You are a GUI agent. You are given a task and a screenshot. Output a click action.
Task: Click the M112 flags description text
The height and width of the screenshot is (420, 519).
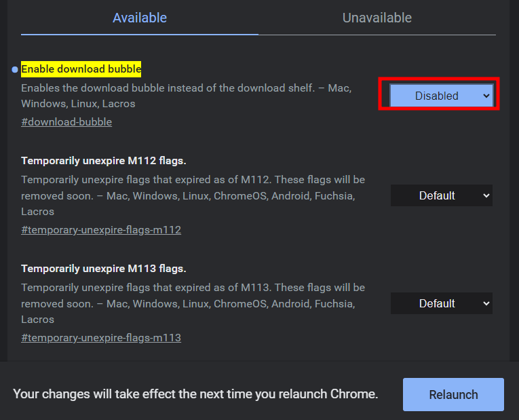[x=193, y=195]
